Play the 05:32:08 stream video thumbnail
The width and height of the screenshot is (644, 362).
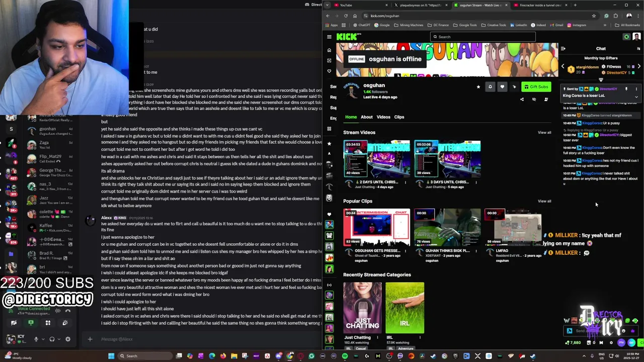[x=447, y=159]
